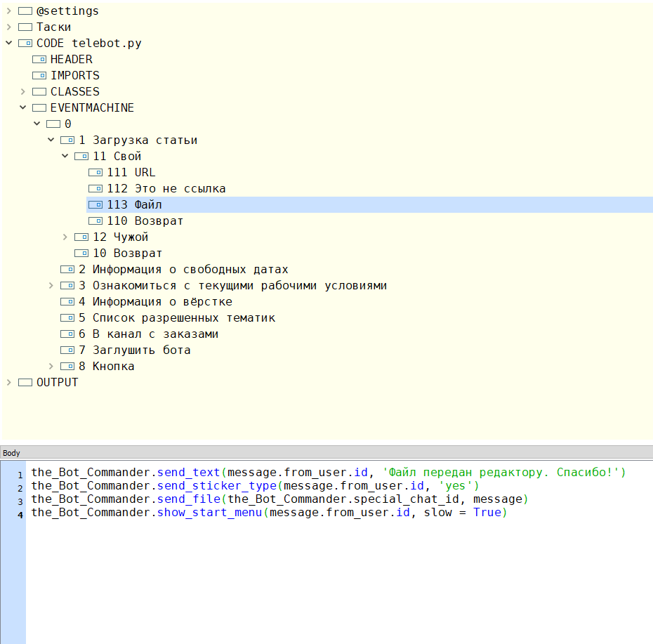
Task: Click the CLASSES node icon
Action: tap(39, 91)
